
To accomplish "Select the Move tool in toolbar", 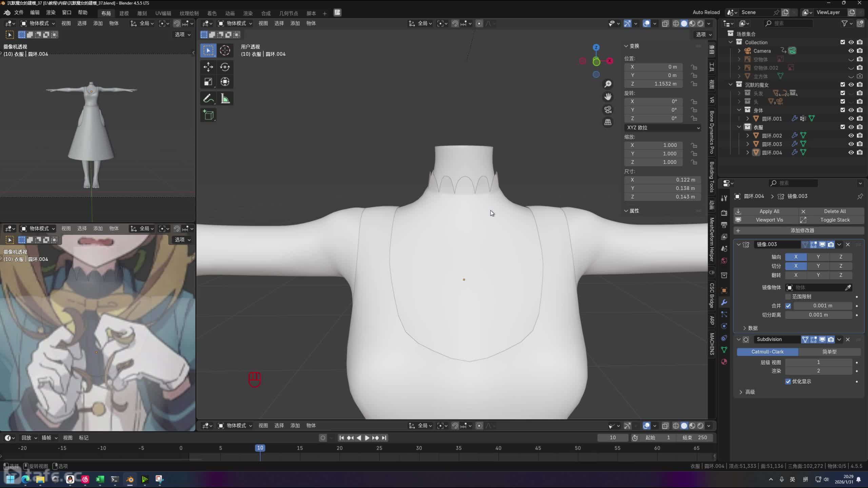I will (208, 67).
